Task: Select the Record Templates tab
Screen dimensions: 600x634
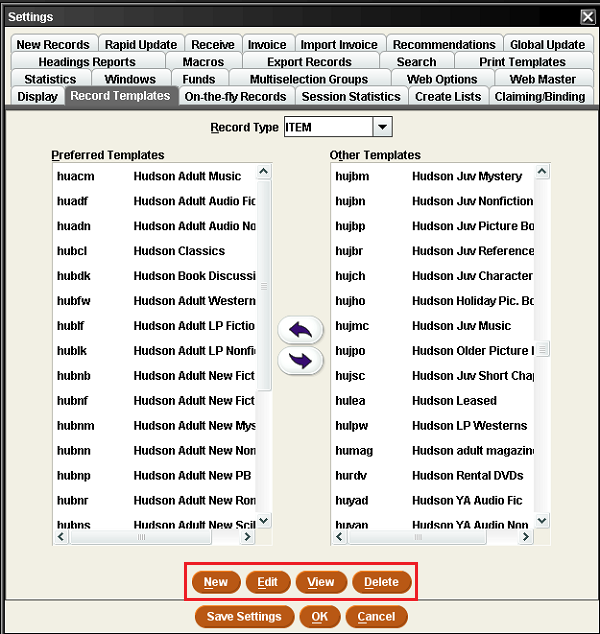Action: click(x=120, y=96)
